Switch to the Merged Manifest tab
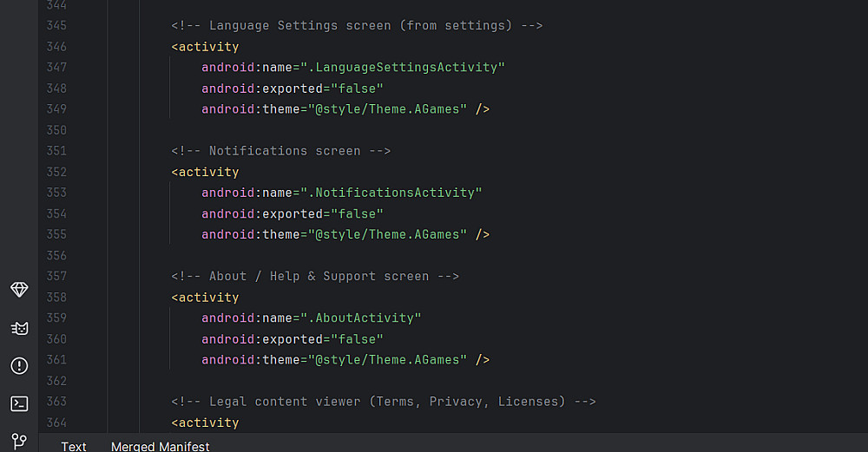The image size is (868, 452). click(x=160, y=446)
